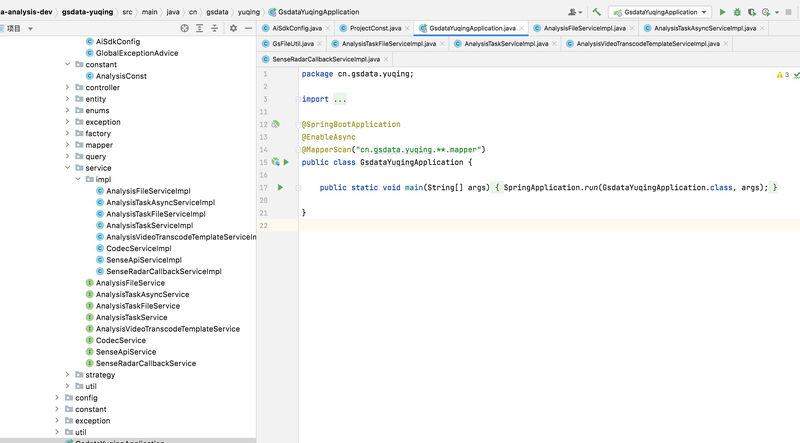
Task: Open CodecService interface in tree
Action: 120,340
